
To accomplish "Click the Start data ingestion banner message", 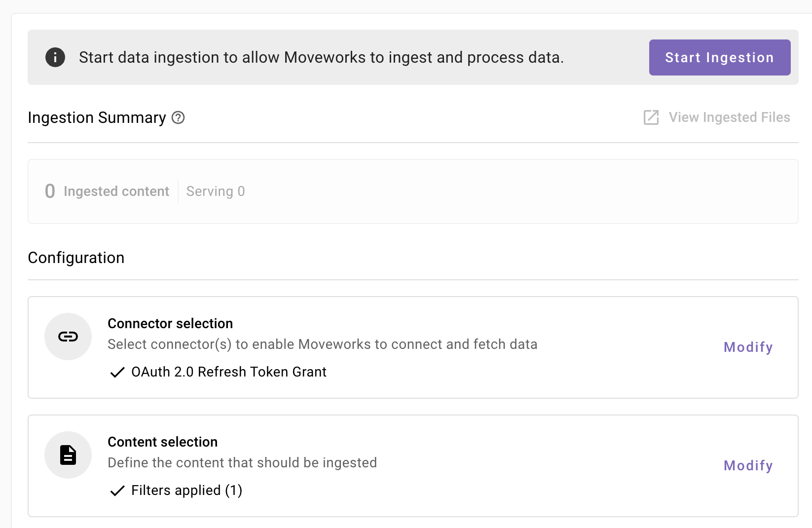I will [321, 58].
